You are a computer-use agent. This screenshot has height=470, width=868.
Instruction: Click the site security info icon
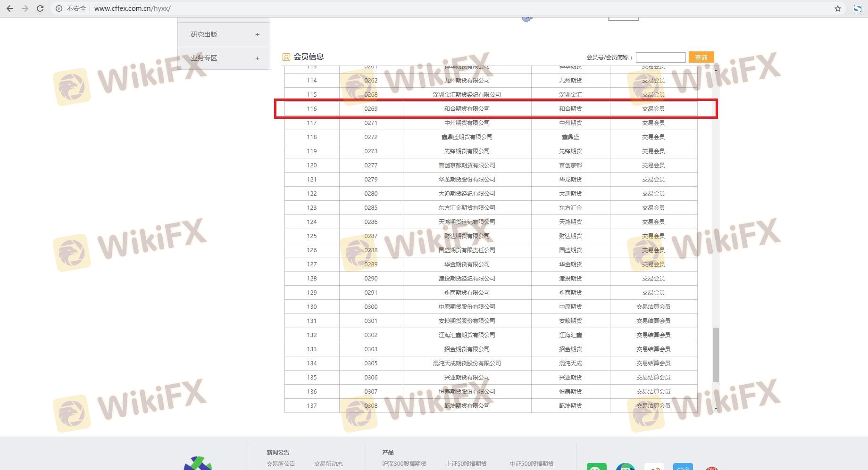point(59,8)
